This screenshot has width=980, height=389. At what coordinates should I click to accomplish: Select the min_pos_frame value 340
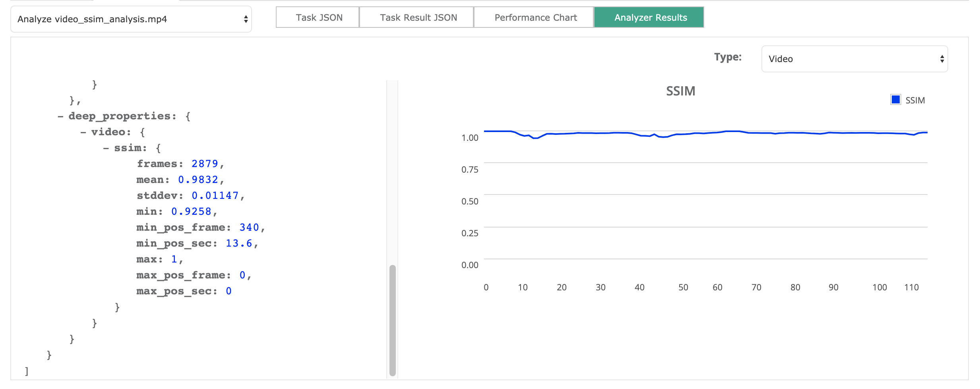coord(249,228)
